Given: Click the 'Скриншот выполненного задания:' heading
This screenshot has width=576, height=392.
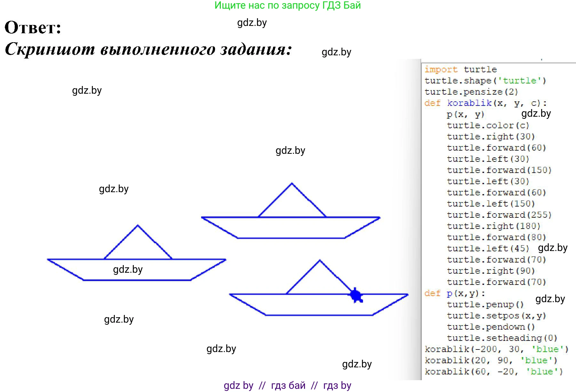Looking at the screenshot, I should (x=148, y=49).
